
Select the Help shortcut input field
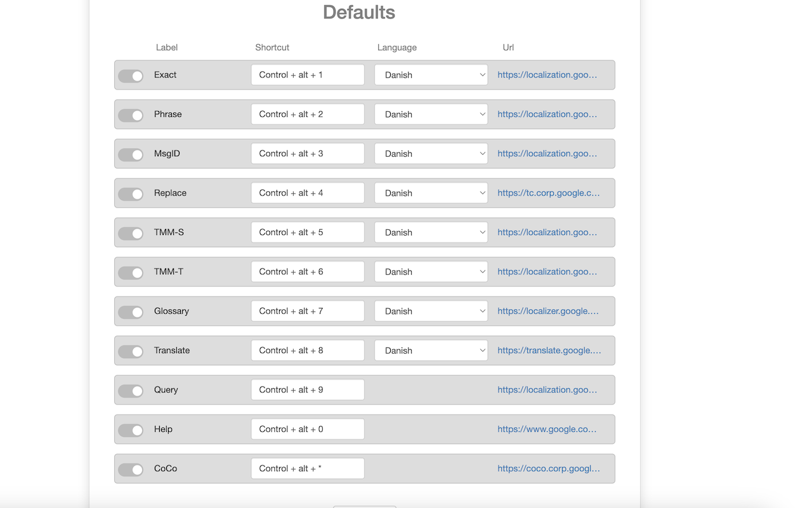[308, 429]
